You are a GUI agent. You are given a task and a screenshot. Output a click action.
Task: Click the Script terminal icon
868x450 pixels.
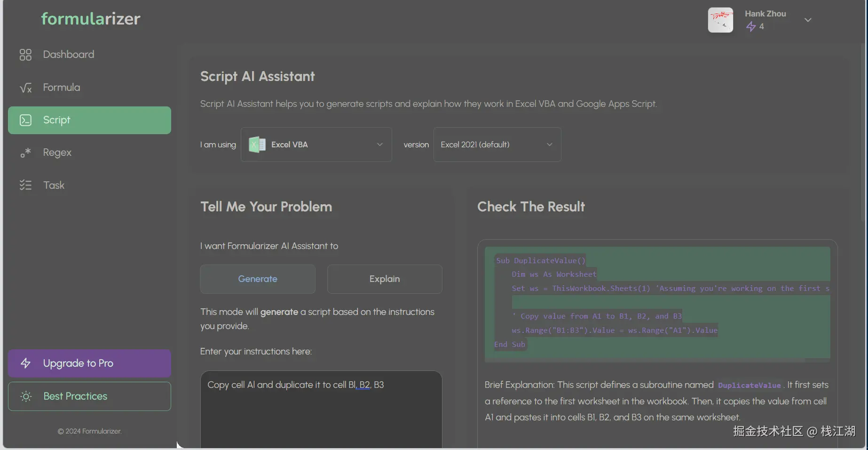click(x=25, y=120)
